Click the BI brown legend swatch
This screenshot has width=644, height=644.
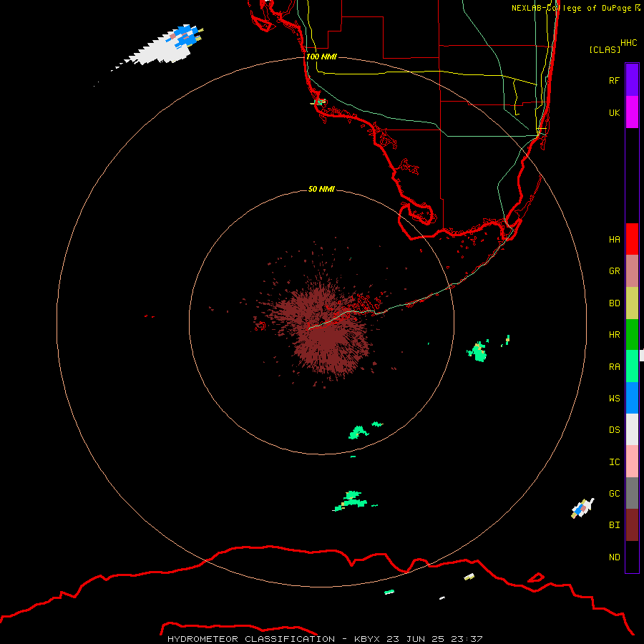[x=632, y=525]
